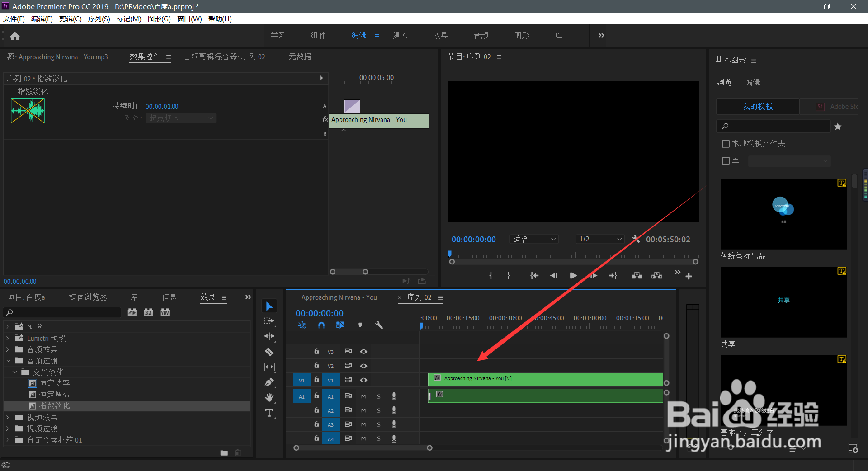Viewport: 868px width, 471px height.
Task: Expand the Lumetri presets folder
Action: point(7,338)
